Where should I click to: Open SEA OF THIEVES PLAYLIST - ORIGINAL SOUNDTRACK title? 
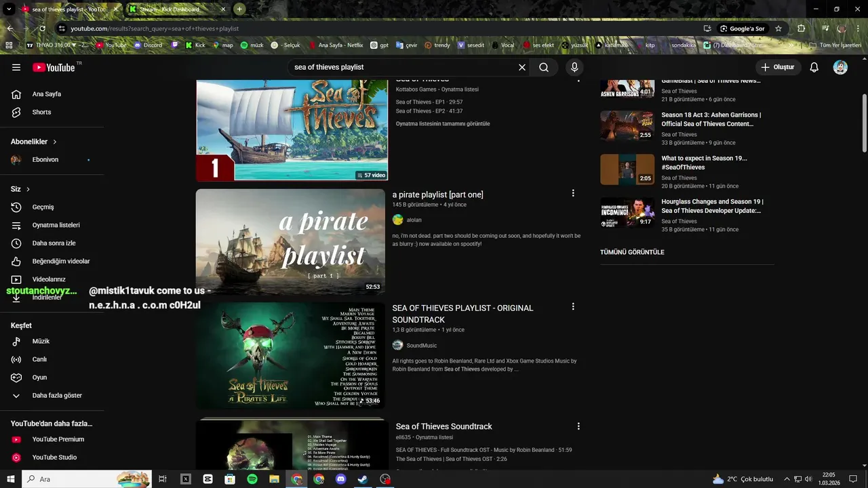(463, 314)
